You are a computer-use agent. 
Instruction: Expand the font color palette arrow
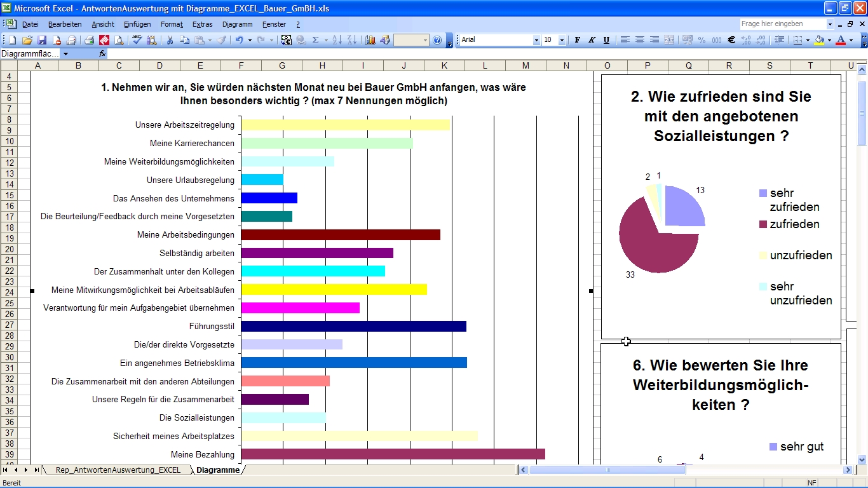click(851, 40)
